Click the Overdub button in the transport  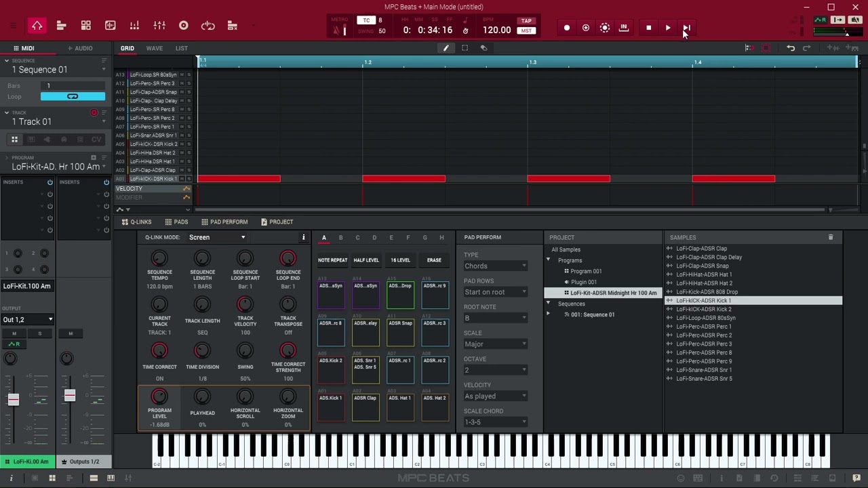click(x=586, y=28)
